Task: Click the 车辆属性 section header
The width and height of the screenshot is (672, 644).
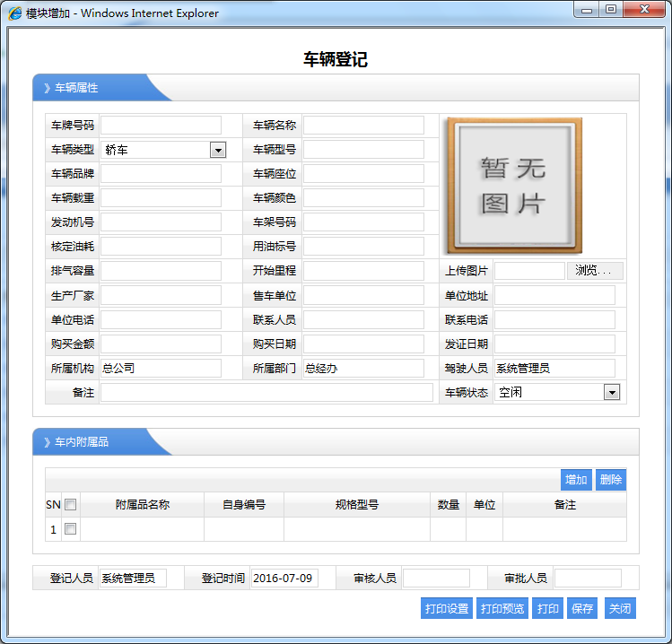Action: [x=77, y=88]
